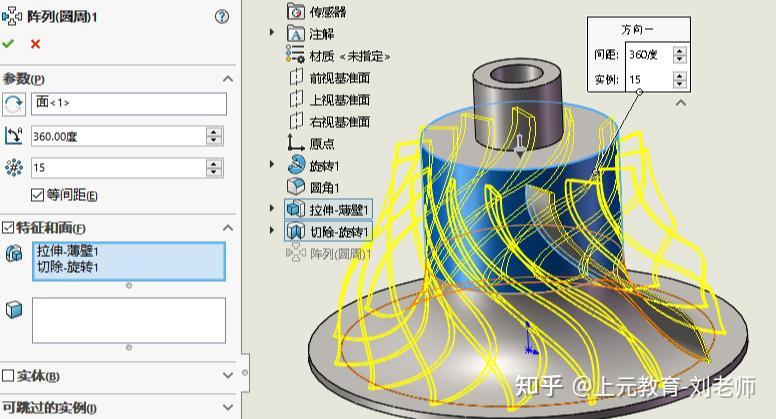
Task: Select the 前视基准面 plane icon
Action: tap(296, 77)
